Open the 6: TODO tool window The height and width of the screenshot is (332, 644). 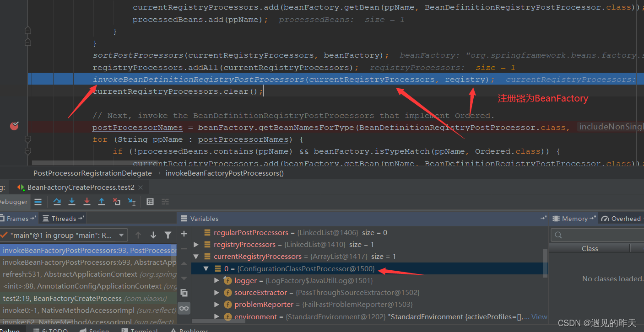50,330
